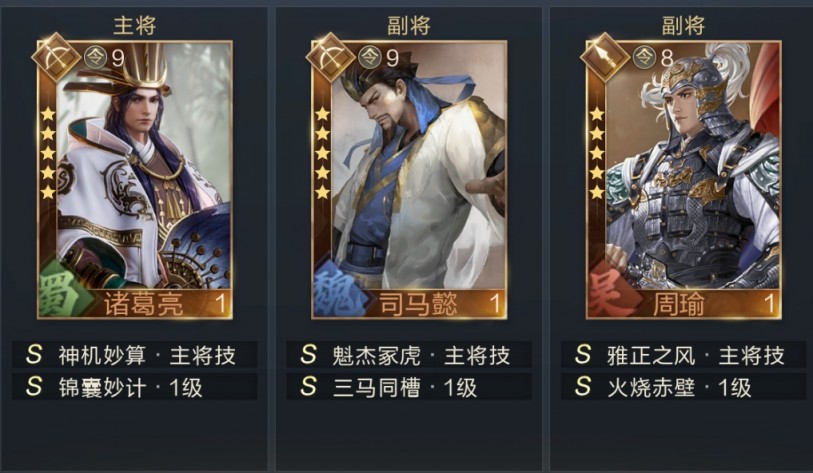
Task: Select the 三马同槽 1级 skill
Action: point(409,387)
